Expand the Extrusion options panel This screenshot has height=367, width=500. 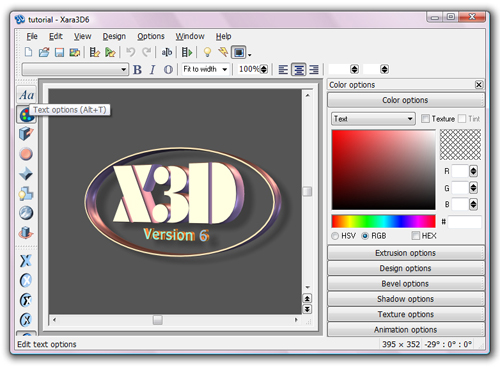pos(406,253)
